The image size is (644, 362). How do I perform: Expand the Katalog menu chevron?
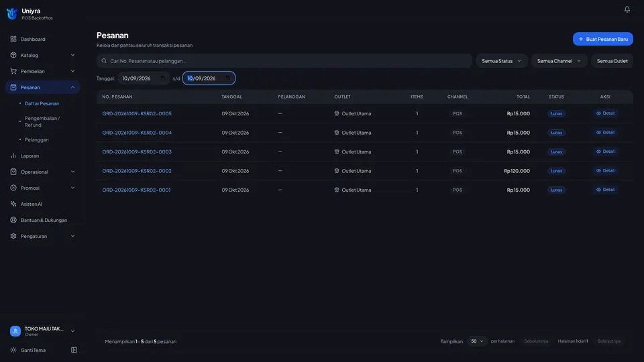72,55
